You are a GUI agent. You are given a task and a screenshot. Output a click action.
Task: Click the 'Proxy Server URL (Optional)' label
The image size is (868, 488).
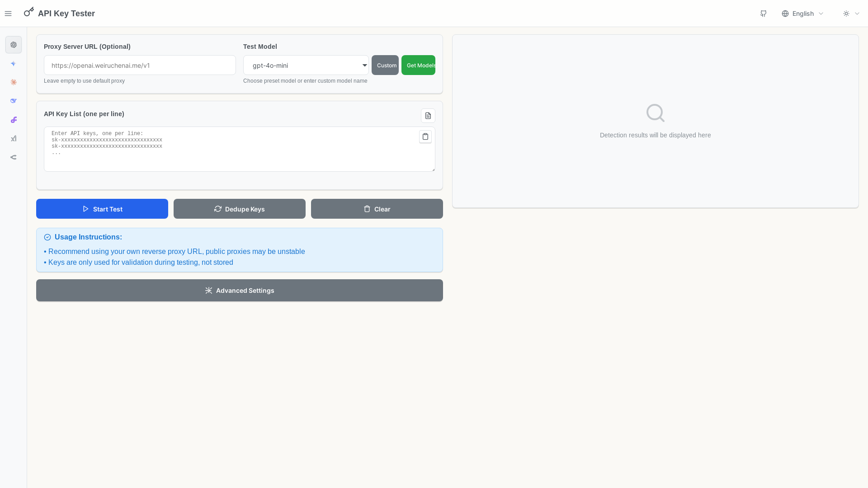[87, 47]
